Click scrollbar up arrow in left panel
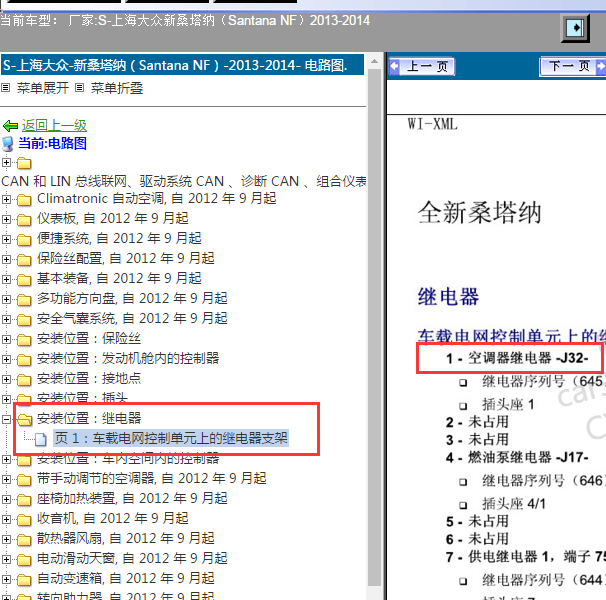Image resolution: width=606 pixels, height=600 pixels. pos(374,61)
